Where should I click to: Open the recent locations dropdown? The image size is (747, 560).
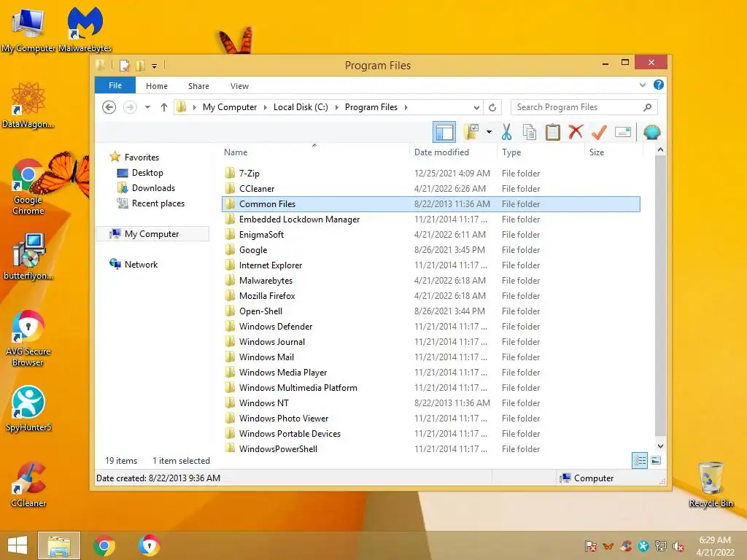tap(147, 107)
